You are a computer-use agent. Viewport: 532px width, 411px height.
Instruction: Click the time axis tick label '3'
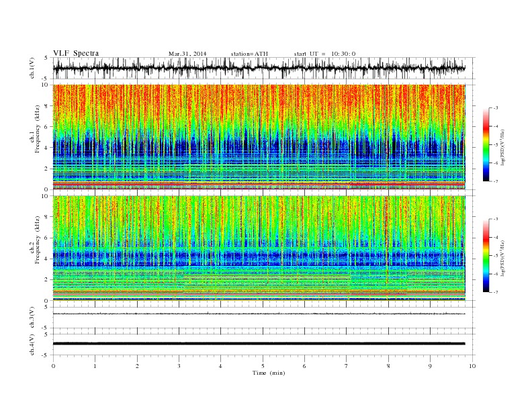[x=179, y=366]
